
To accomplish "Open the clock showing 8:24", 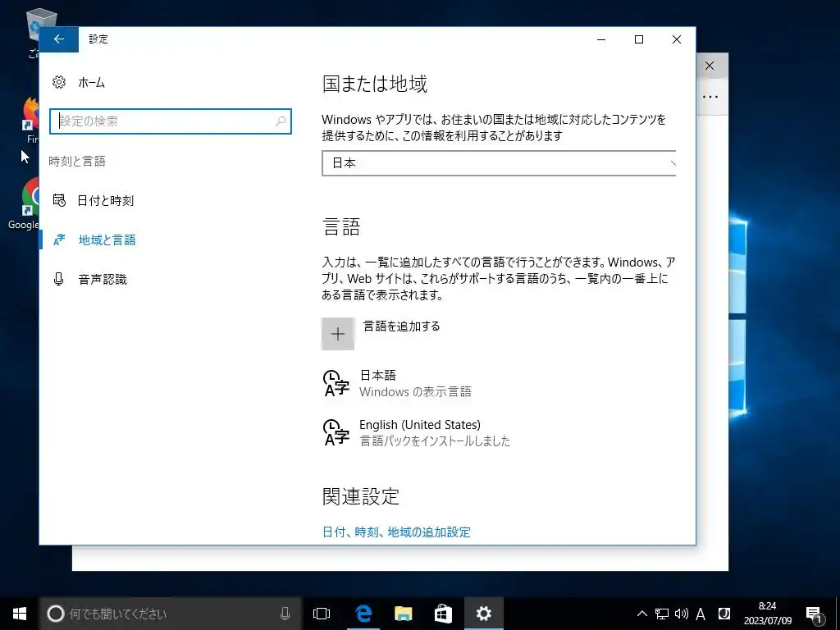I will [768, 614].
